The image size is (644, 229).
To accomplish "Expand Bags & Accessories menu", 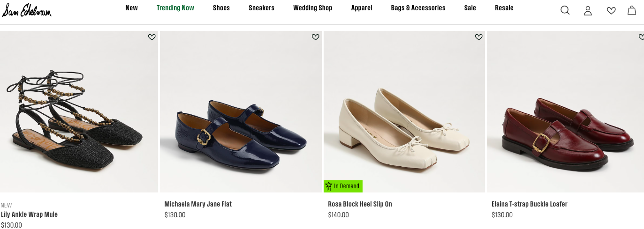I will [418, 8].
